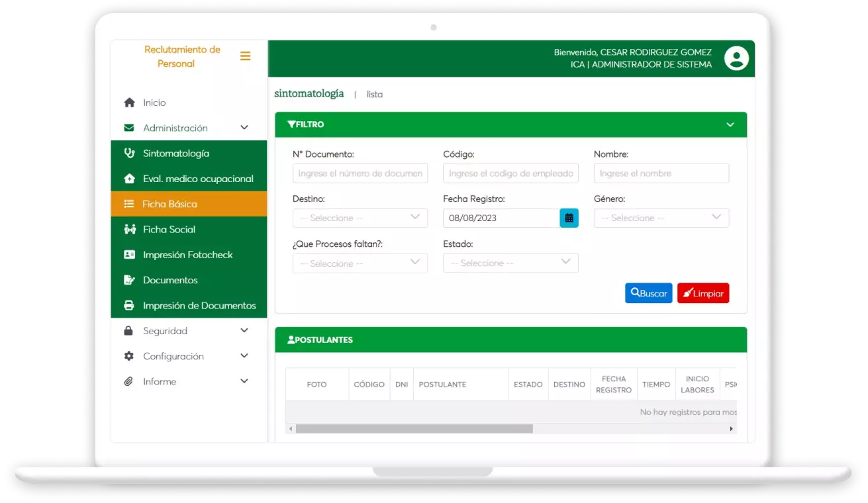This screenshot has width=868, height=503.
Task: Toggle the hamburger menu icon
Action: 245,56
